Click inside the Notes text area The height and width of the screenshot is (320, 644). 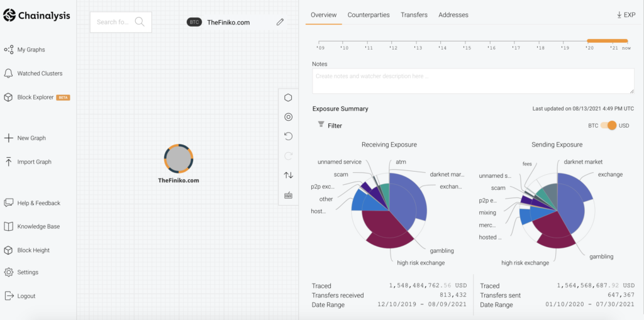[473, 81]
